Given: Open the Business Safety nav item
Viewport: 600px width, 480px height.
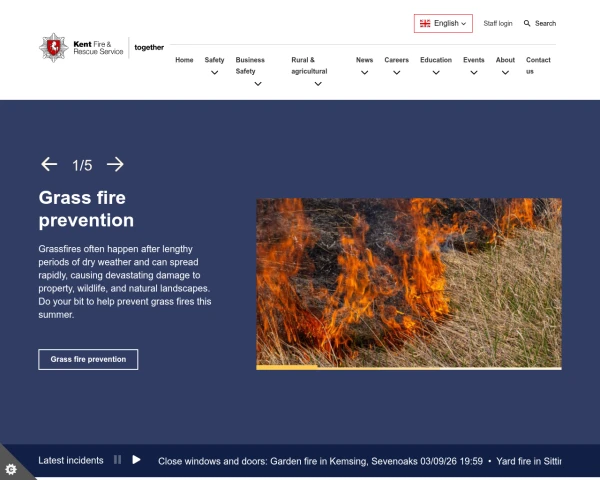Looking at the screenshot, I should (x=250, y=65).
